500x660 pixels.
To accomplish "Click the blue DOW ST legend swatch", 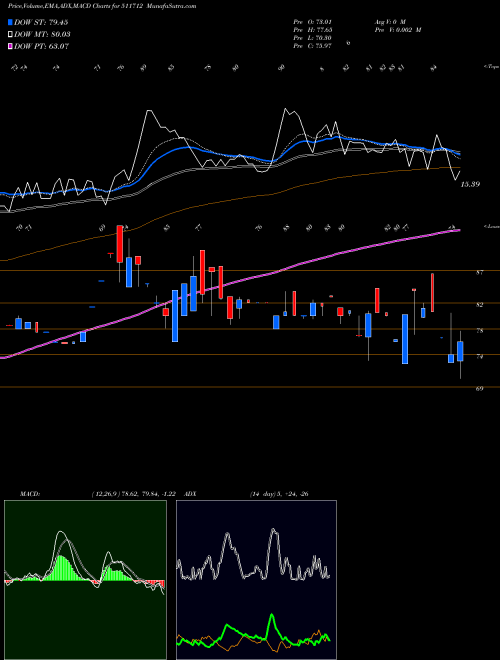I will [x=11, y=22].
